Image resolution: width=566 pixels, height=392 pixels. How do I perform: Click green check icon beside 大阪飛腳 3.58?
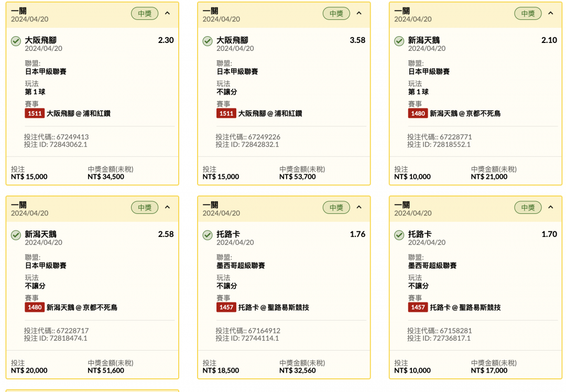click(x=208, y=41)
